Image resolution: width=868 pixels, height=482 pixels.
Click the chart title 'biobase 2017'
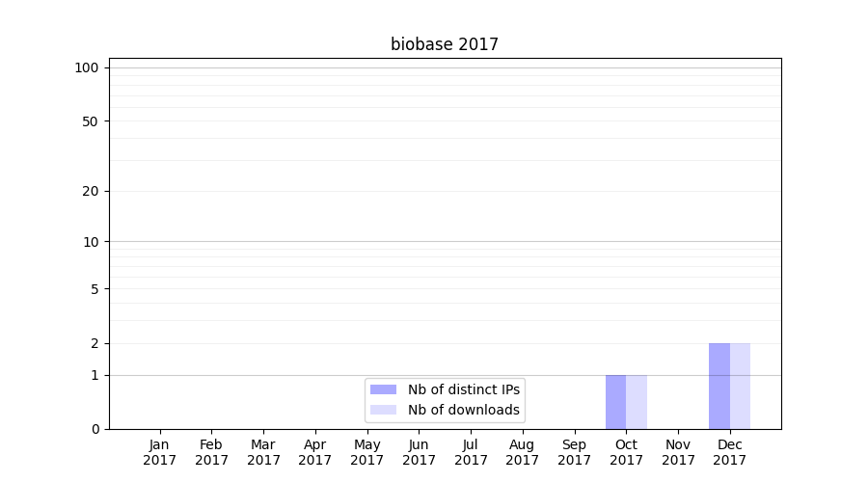[x=445, y=44]
